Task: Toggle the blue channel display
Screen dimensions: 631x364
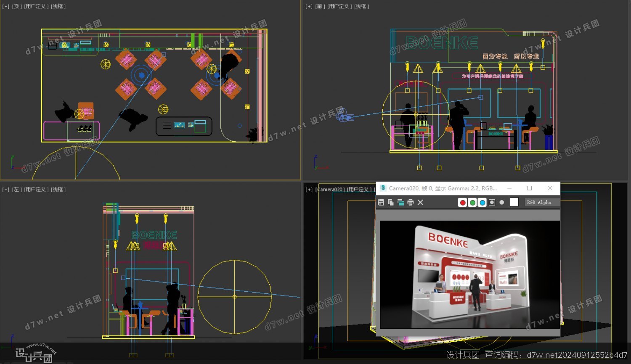Action: (x=482, y=203)
